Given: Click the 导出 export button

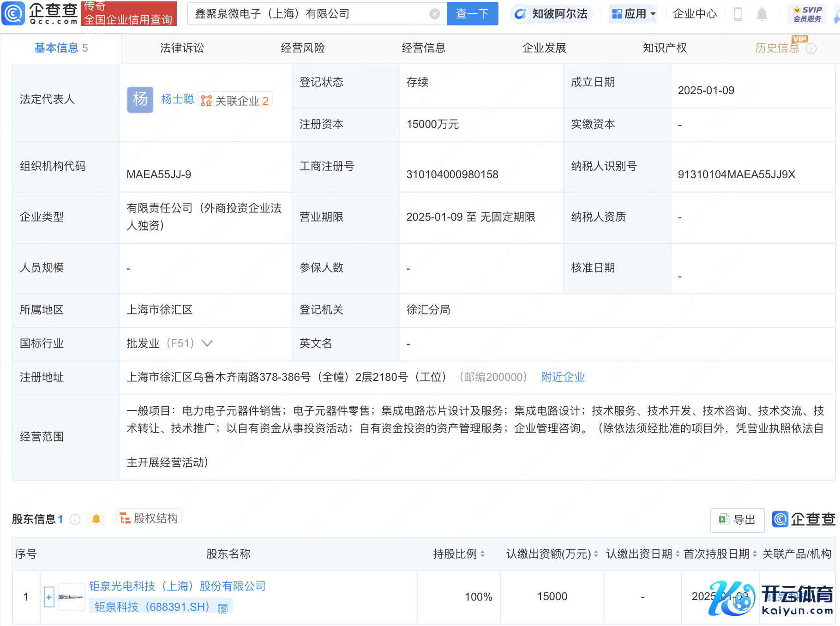Looking at the screenshot, I should point(737,520).
